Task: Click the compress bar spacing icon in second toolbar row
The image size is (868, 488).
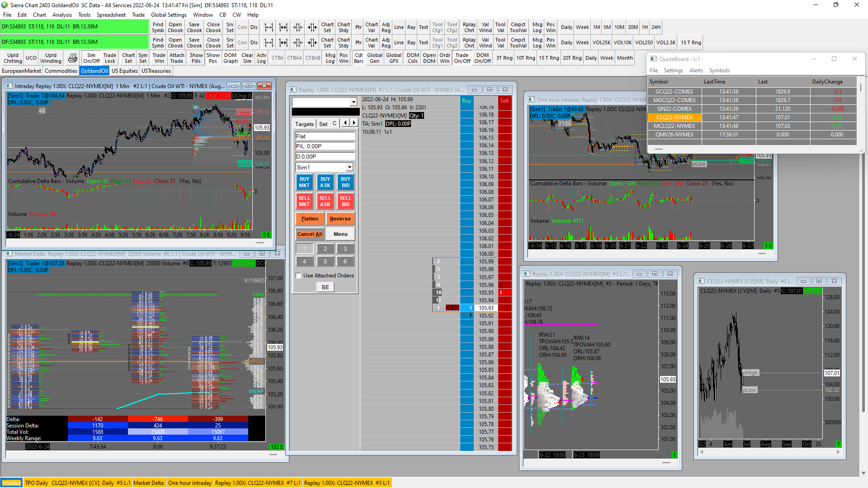Action: 298,43
